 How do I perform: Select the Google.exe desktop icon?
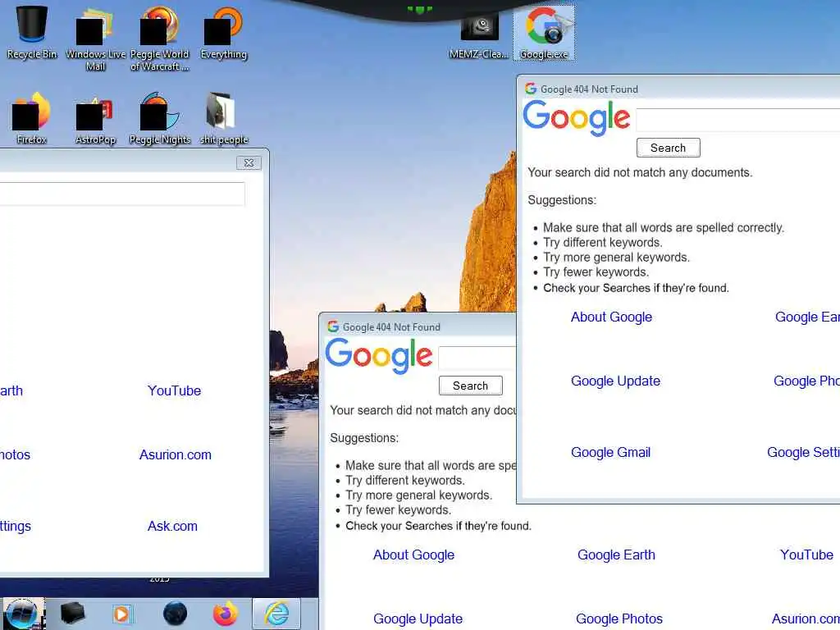pyautogui.click(x=544, y=33)
